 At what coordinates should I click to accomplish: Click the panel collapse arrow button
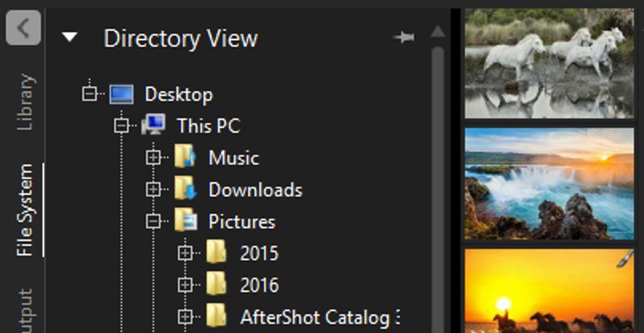pyautogui.click(x=23, y=28)
